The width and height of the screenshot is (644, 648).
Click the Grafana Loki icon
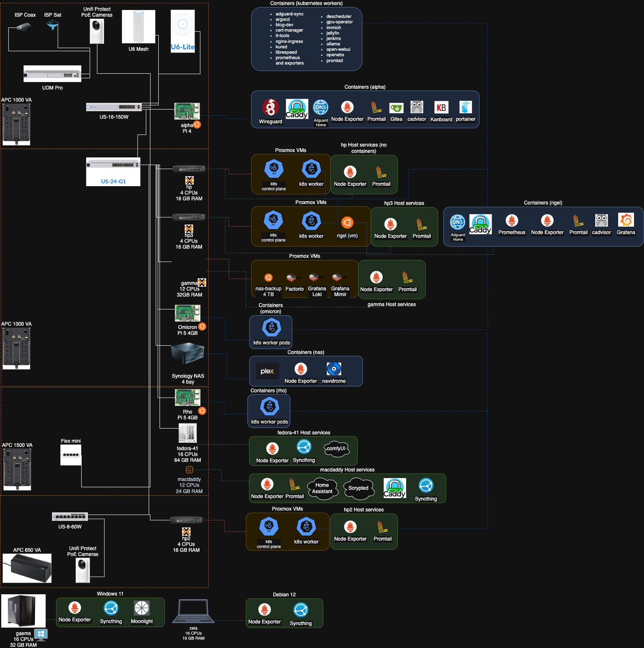(x=317, y=277)
